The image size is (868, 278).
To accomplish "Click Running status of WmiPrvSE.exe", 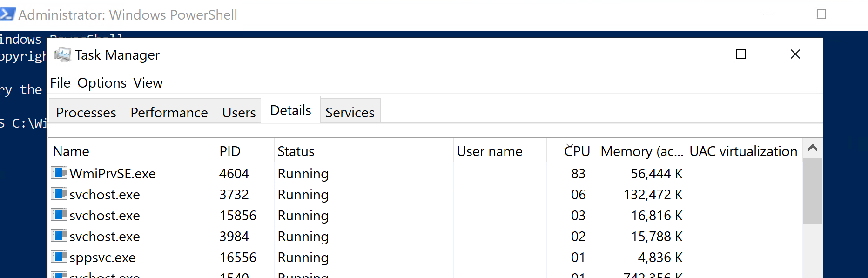I will pos(303,174).
